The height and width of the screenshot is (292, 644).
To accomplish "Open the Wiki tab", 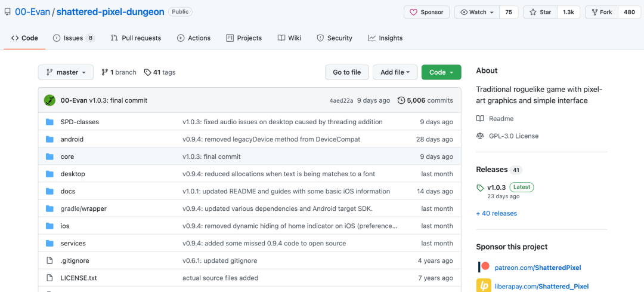I will [290, 38].
